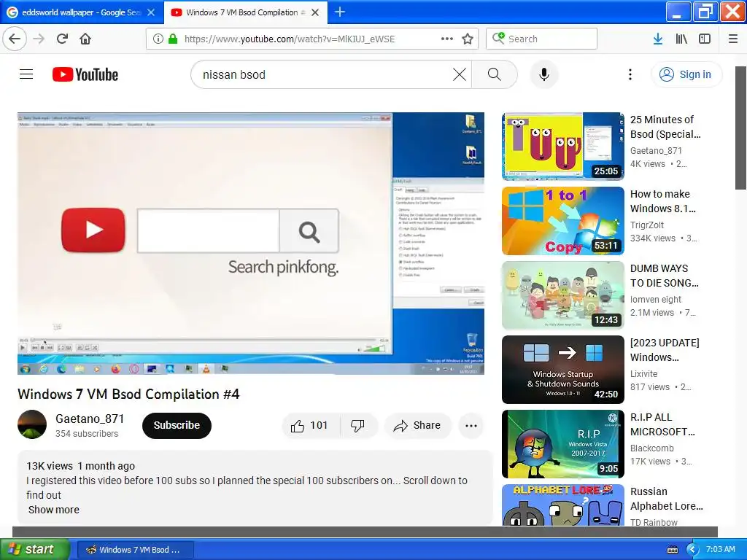This screenshot has width=747, height=560.
Task: Toggle the Firefox sidebar view
Action: point(705,39)
